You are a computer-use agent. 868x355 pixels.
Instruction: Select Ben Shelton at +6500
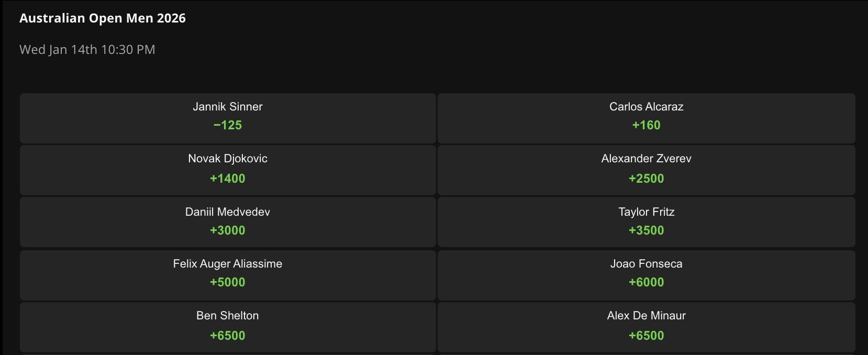tap(228, 327)
